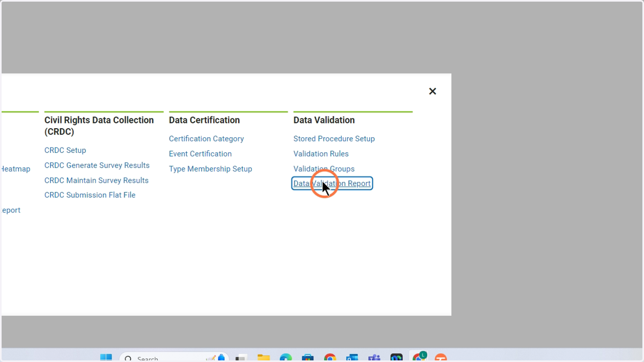The width and height of the screenshot is (644, 362).
Task: Click the Data Validation section heading
Action: pos(324,120)
